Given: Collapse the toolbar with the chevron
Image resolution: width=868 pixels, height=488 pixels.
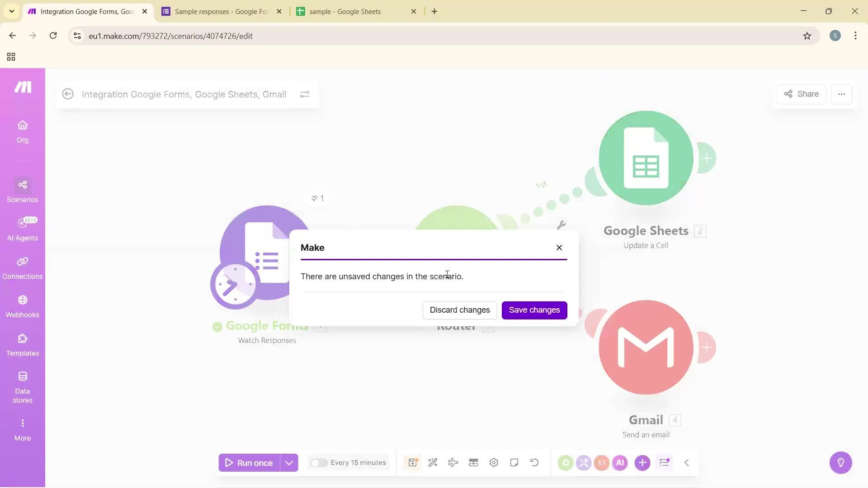Looking at the screenshot, I should point(686,462).
